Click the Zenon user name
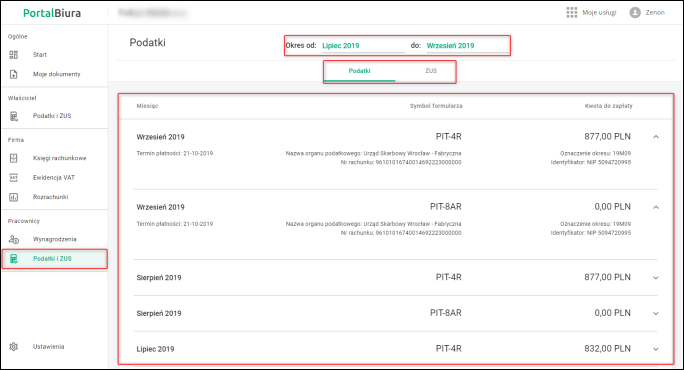 655,13
